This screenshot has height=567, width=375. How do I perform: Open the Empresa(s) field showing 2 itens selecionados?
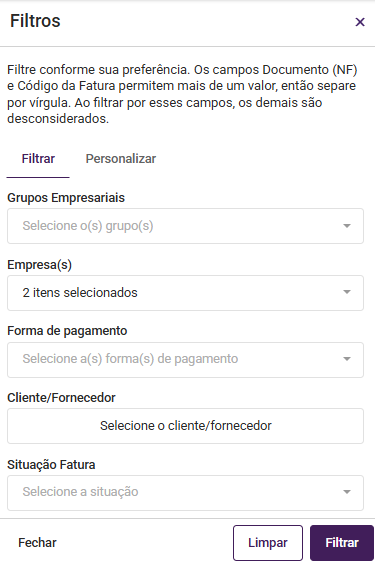pyautogui.click(x=185, y=293)
